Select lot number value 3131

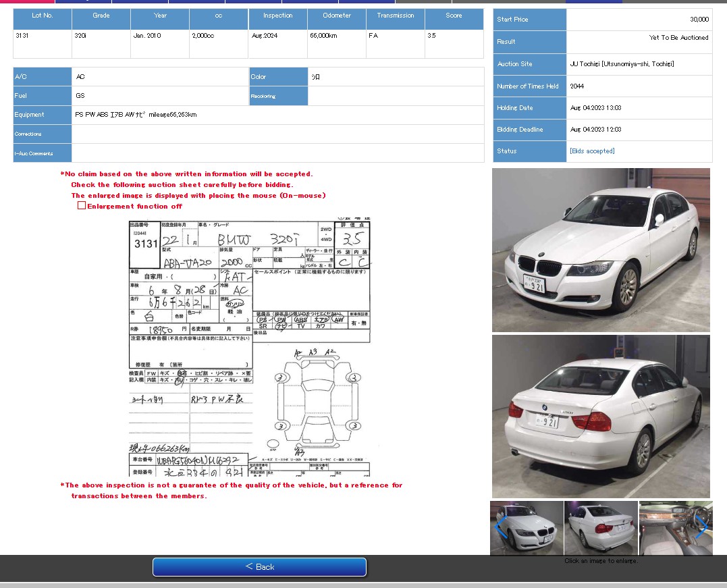click(22, 36)
